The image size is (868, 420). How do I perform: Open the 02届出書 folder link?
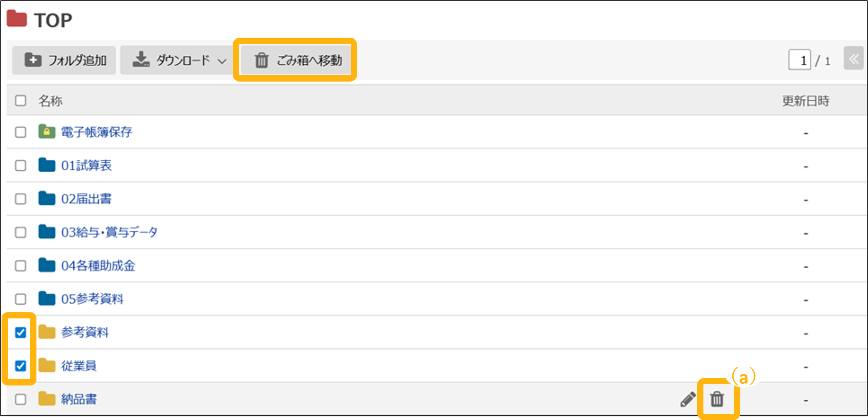tap(86, 199)
